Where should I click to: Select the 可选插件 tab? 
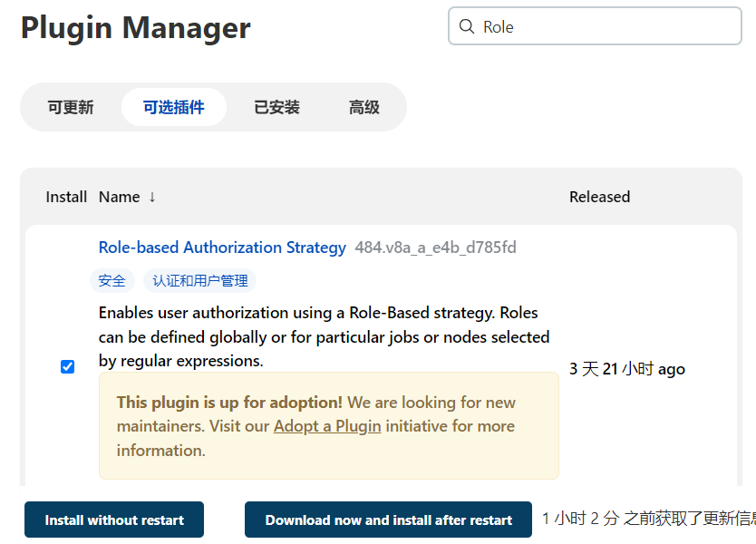(173, 107)
